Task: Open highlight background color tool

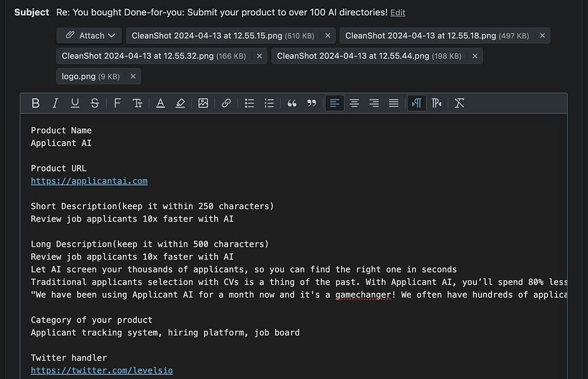Action: pos(181,103)
